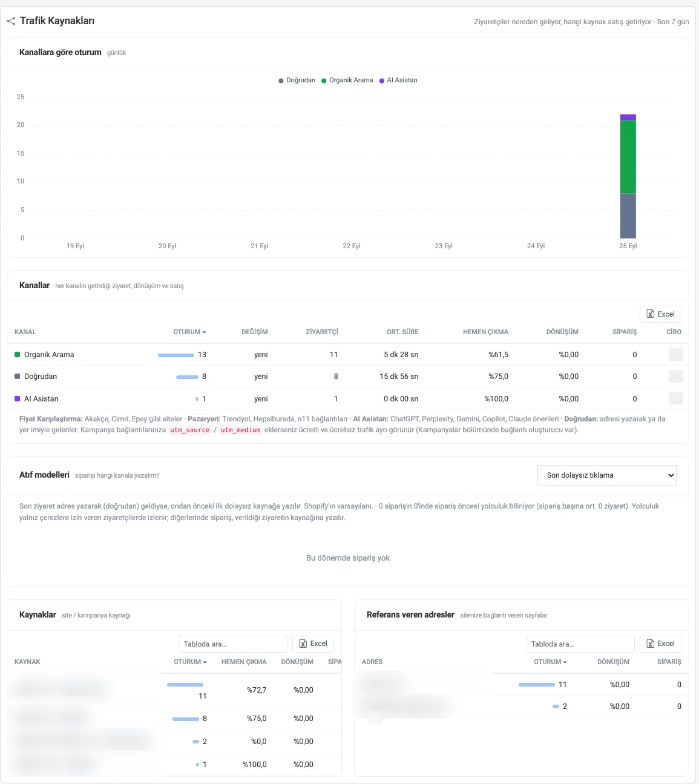Viewport: 699px width, 784px height.
Task: Export Kanallar table with Excel button
Action: pyautogui.click(x=661, y=314)
